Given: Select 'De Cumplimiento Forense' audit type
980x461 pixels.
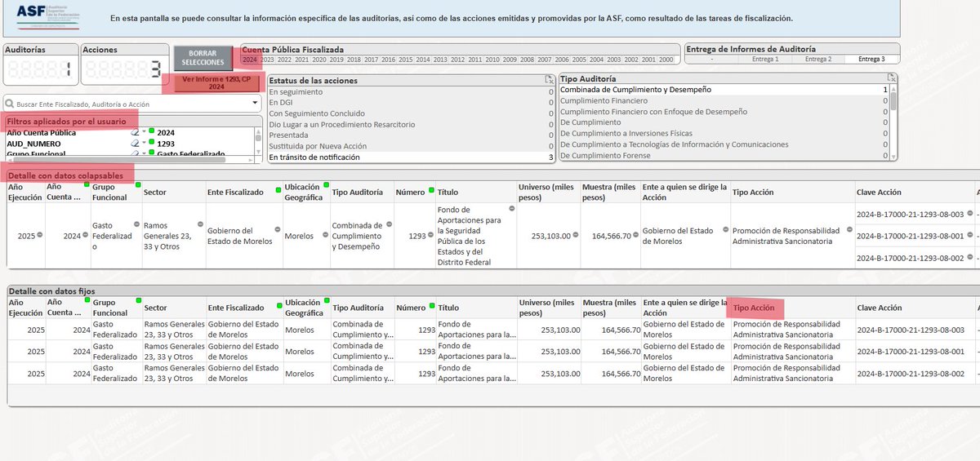Looking at the screenshot, I should (x=724, y=155).
